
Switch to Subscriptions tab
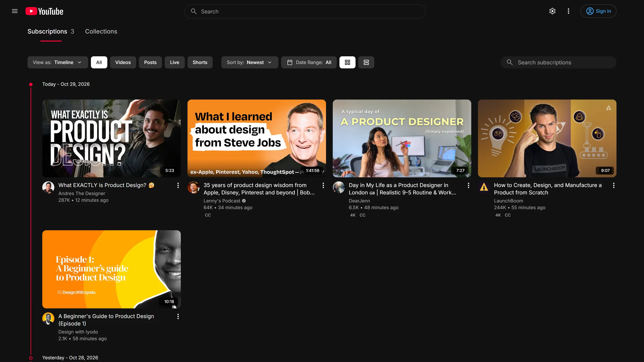coord(51,31)
